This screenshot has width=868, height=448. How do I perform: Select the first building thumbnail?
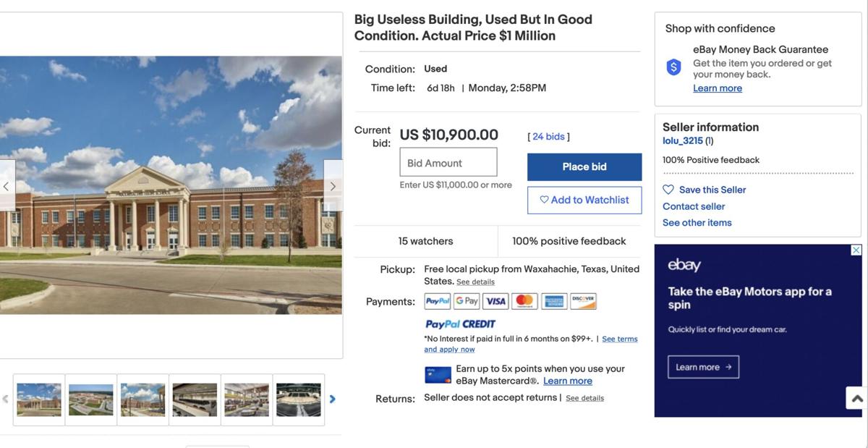pyautogui.click(x=39, y=400)
